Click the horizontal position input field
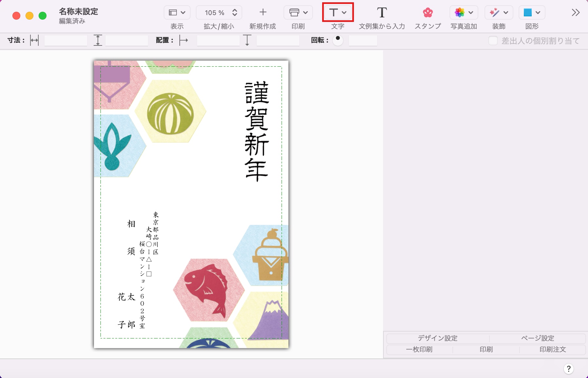This screenshot has height=378, width=588. (218, 41)
